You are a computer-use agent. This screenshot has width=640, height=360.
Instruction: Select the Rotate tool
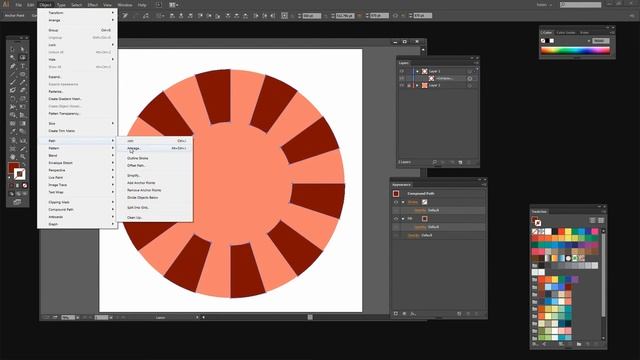(x=13, y=99)
